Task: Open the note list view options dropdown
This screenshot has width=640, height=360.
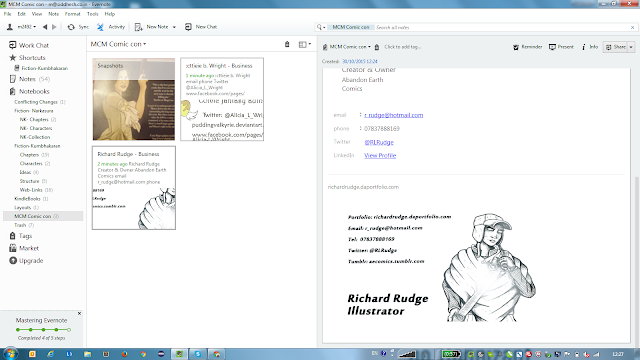Action: [x=305, y=44]
